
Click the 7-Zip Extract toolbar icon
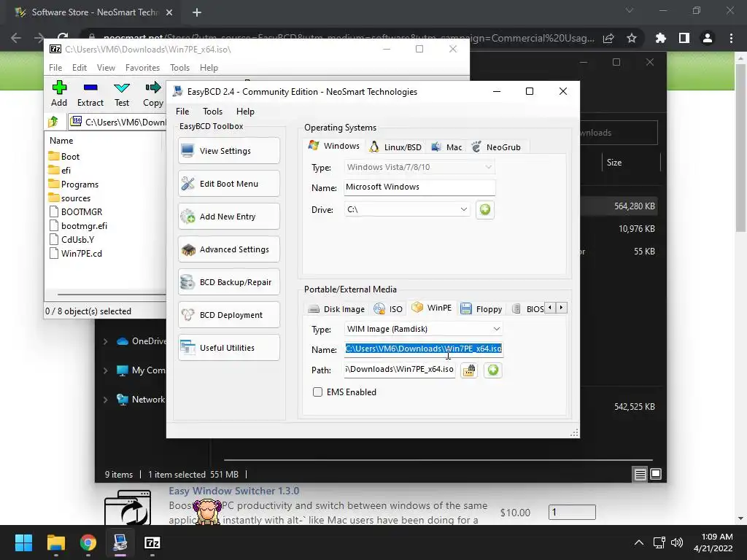tap(90, 94)
